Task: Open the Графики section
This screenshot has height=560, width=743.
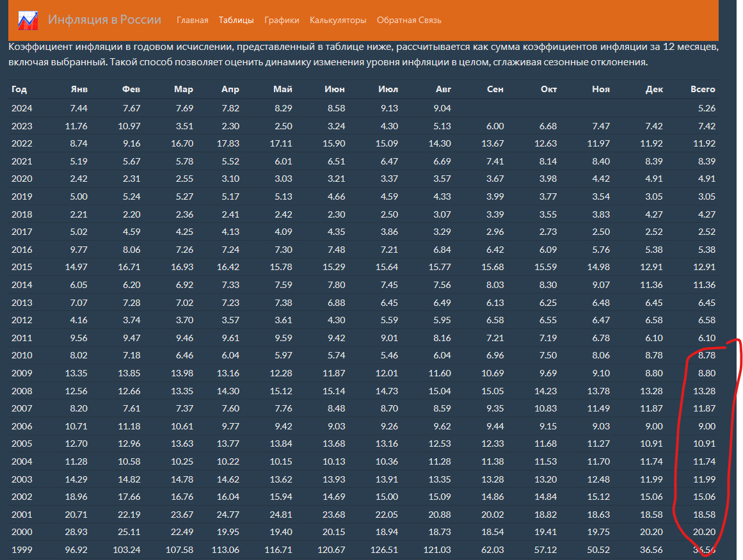Action: click(x=282, y=20)
